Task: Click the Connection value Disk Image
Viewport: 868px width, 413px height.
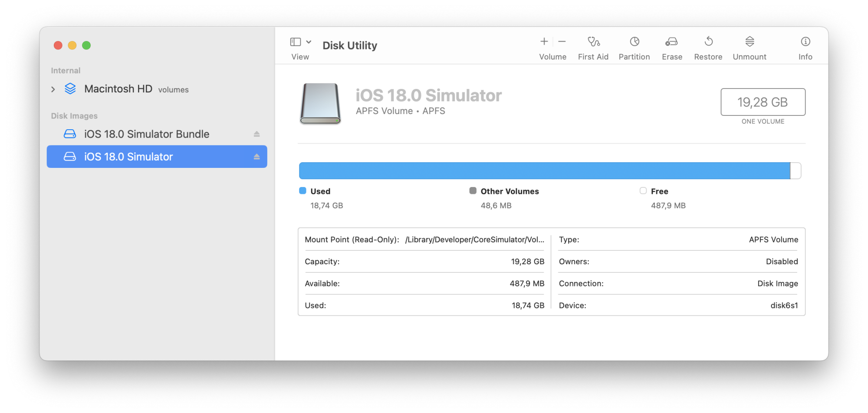Action: coord(778,283)
